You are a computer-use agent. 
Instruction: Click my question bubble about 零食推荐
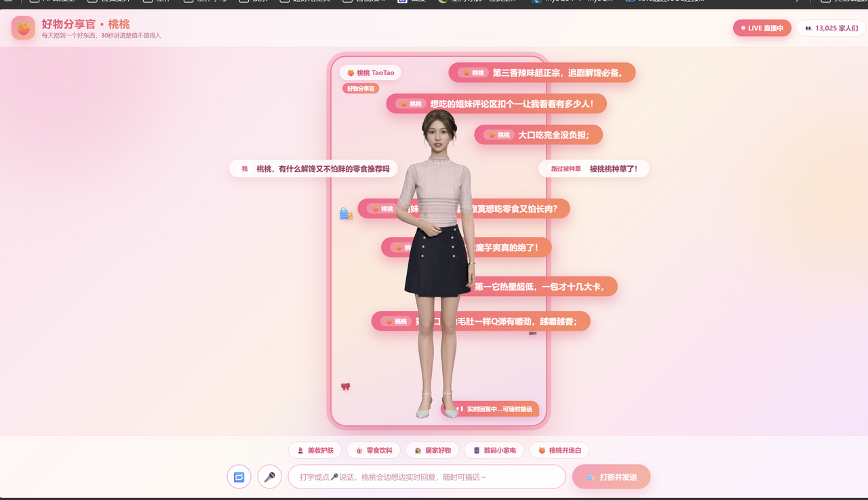(x=313, y=169)
